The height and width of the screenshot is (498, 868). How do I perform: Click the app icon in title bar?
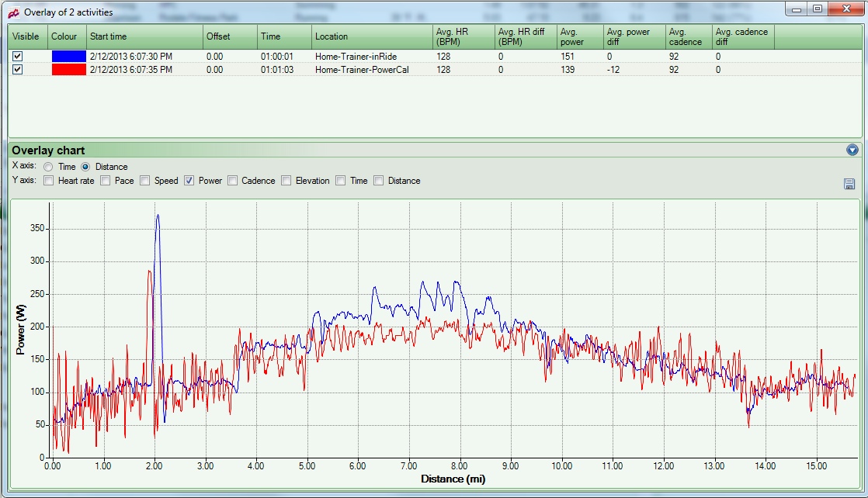[x=13, y=12]
